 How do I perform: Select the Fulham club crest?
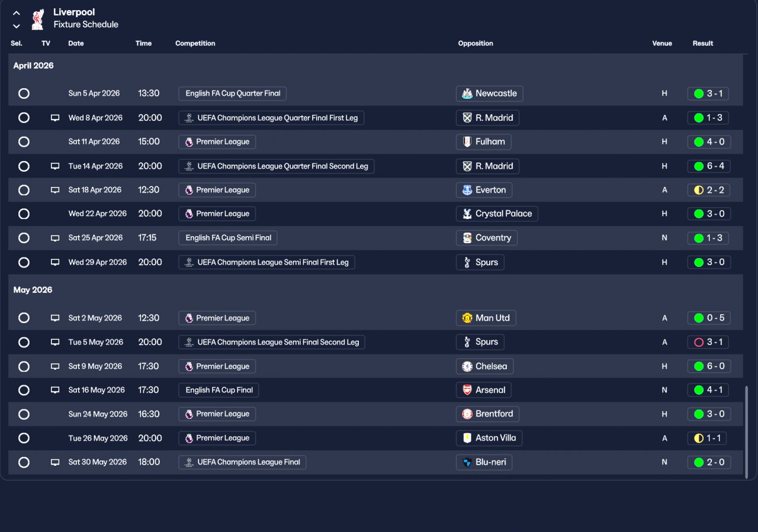[467, 142]
